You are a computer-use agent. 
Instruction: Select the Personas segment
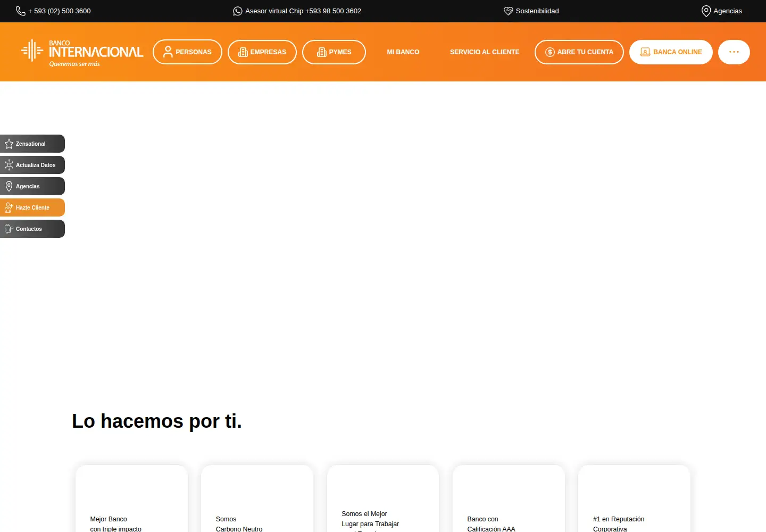click(x=187, y=52)
